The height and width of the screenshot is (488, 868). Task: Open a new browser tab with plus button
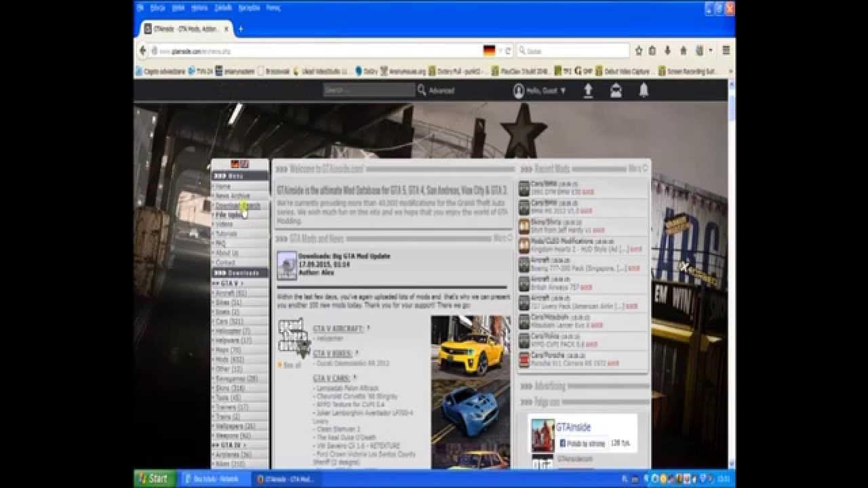[x=240, y=28]
